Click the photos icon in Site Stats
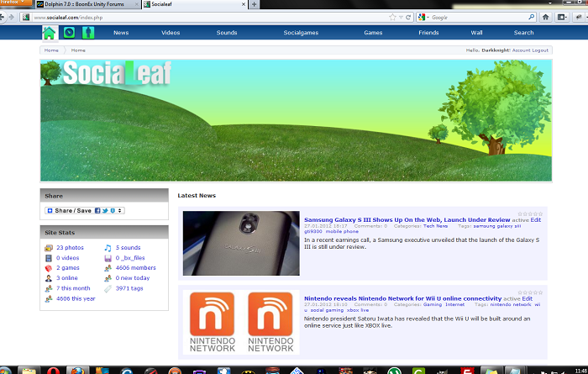This screenshot has width=588, height=374. click(x=49, y=248)
